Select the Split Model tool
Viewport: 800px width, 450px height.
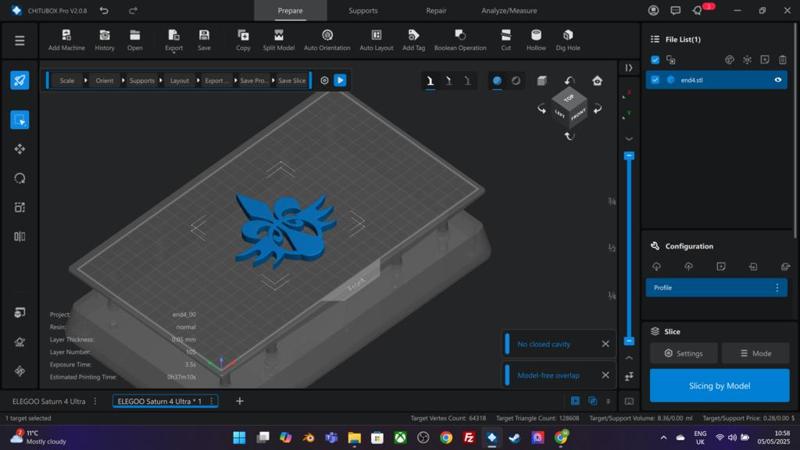coord(279,40)
